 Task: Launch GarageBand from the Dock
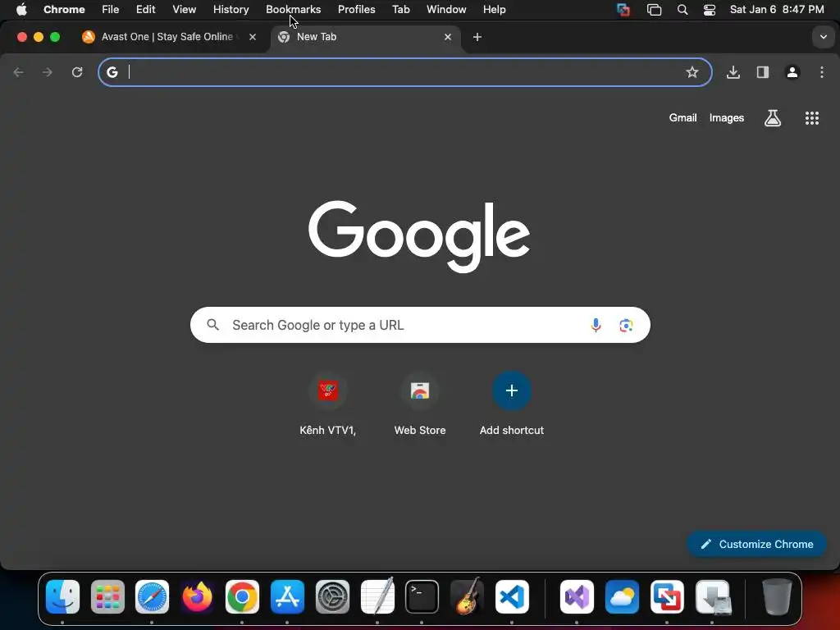pos(467,597)
